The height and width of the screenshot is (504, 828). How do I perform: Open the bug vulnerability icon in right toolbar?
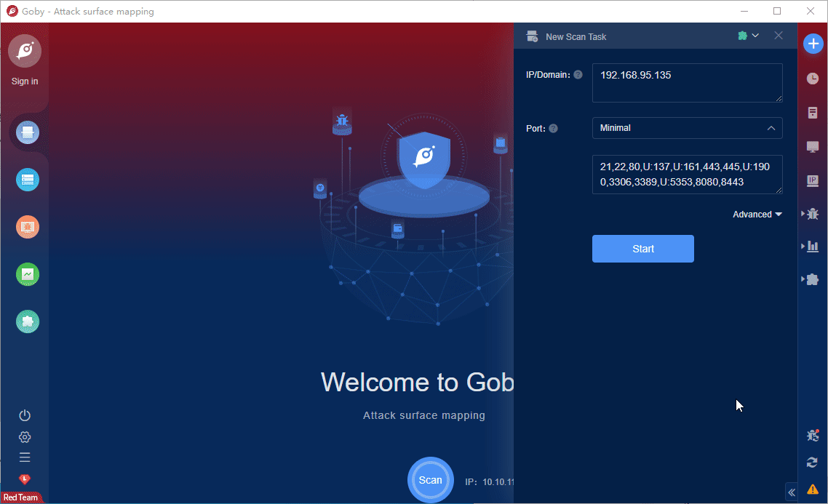click(813, 214)
